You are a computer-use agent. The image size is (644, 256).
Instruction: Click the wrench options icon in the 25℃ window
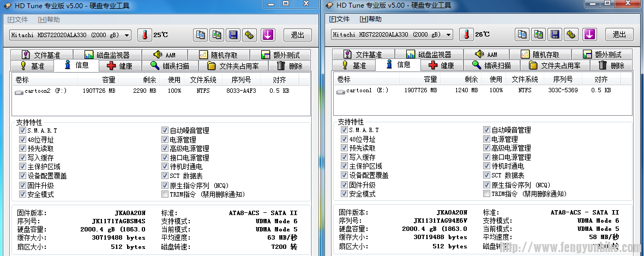coord(250,35)
